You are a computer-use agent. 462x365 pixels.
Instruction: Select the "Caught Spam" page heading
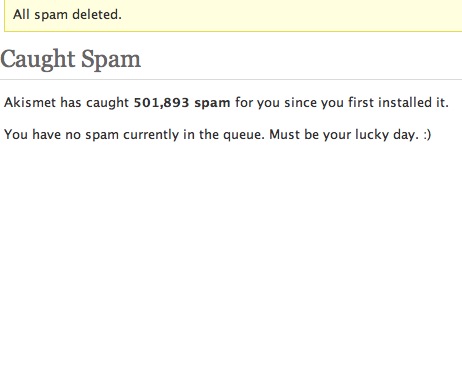pos(71,59)
